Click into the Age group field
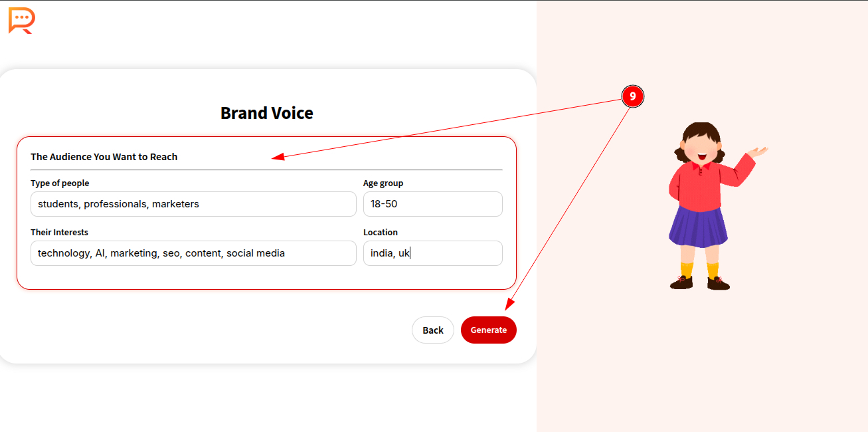Viewport: 868px width, 432px height. (x=432, y=204)
